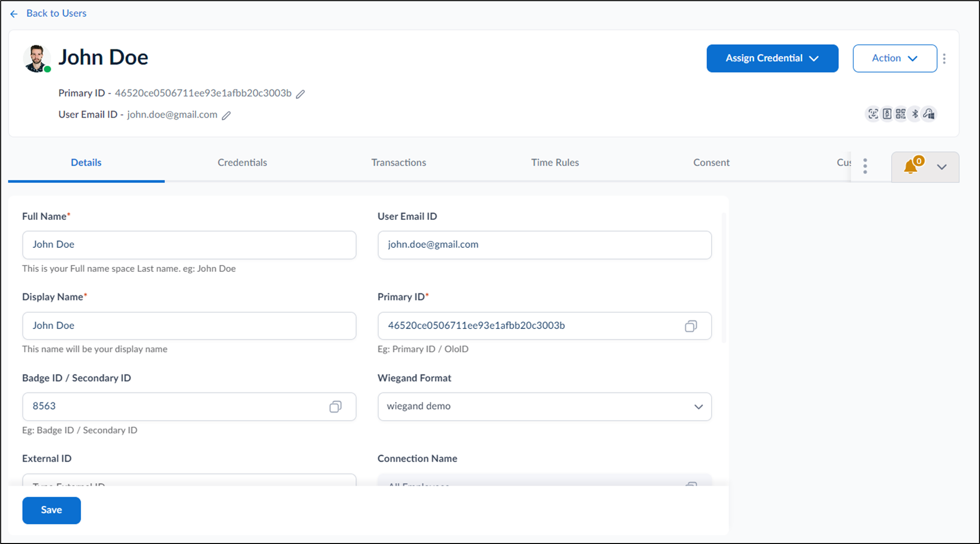Click the Windows key login credential icon
This screenshot has height=544, width=980.
[929, 114]
